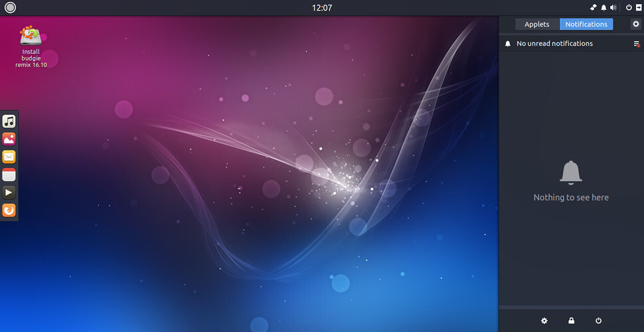Open power options at Raven bottom

pos(598,321)
